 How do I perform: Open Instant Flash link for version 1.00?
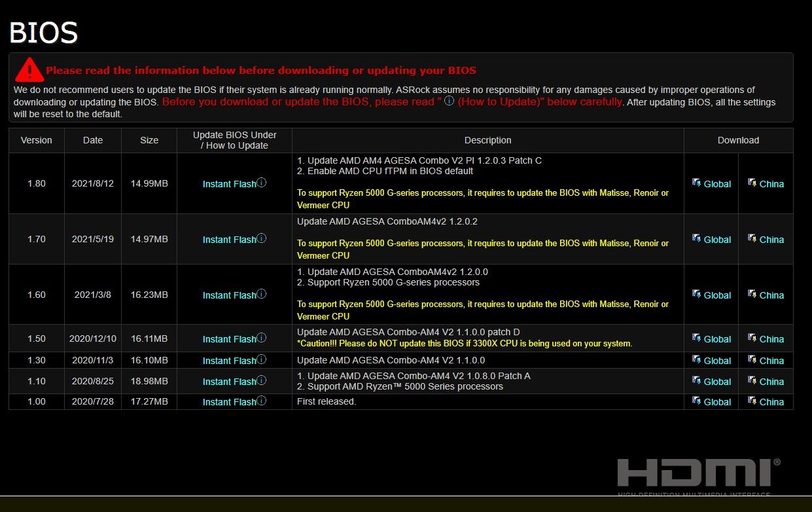[229, 402]
